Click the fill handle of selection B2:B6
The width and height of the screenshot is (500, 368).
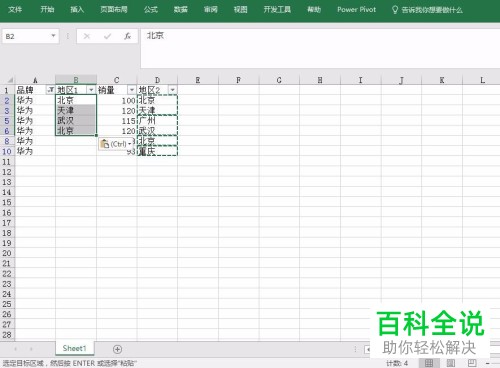tap(96, 135)
